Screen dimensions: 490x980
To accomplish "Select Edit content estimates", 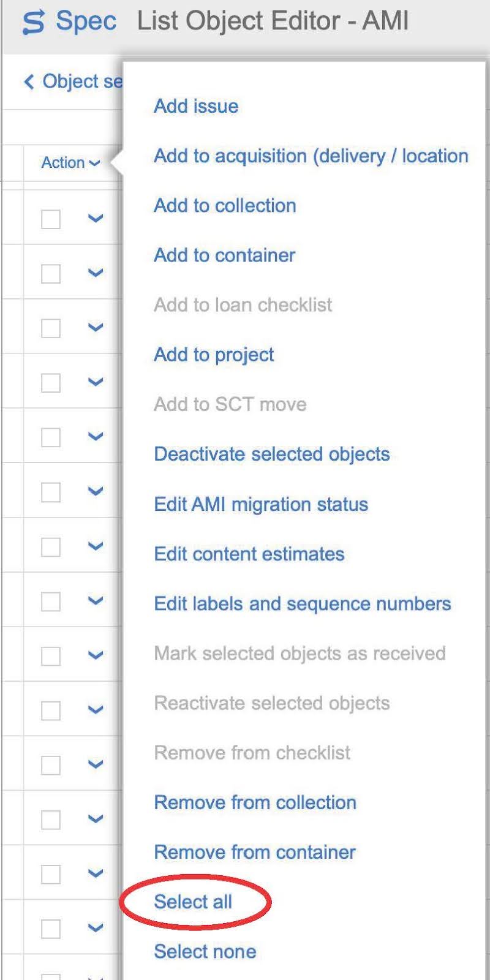I will click(x=249, y=554).
